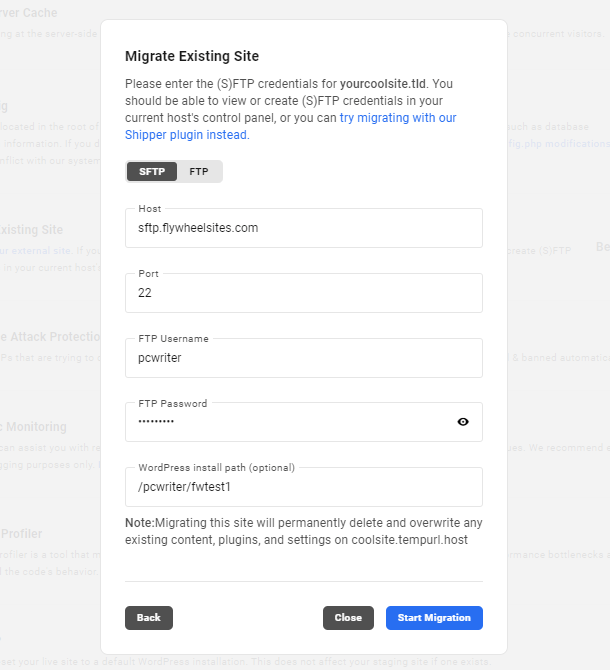Screen dimensions: 610x670
Task: Select the FTP Username field
Action: point(304,358)
